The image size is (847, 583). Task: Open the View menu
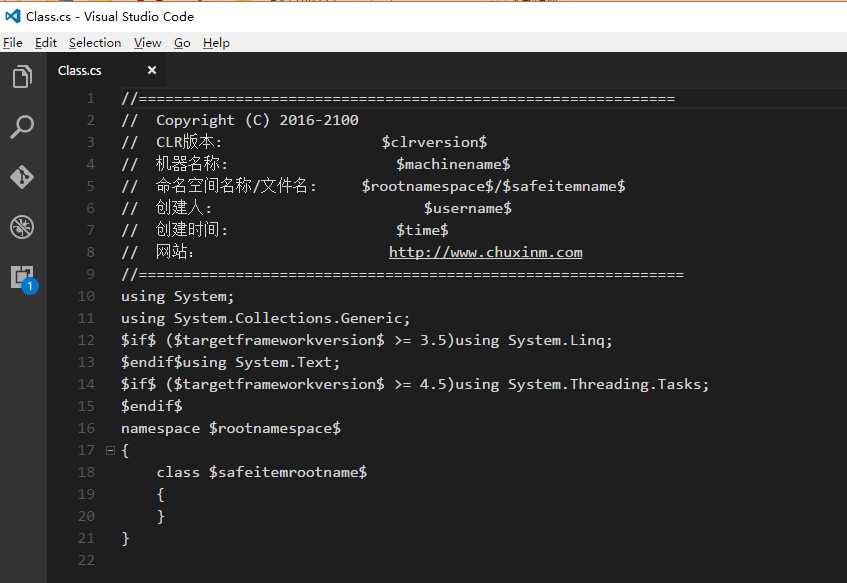point(147,43)
